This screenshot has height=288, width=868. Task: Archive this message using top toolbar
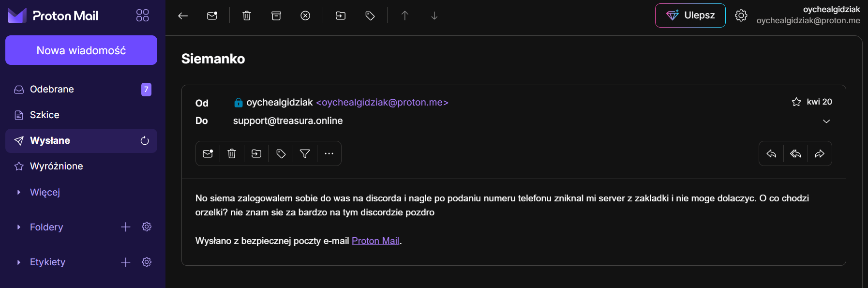click(276, 16)
